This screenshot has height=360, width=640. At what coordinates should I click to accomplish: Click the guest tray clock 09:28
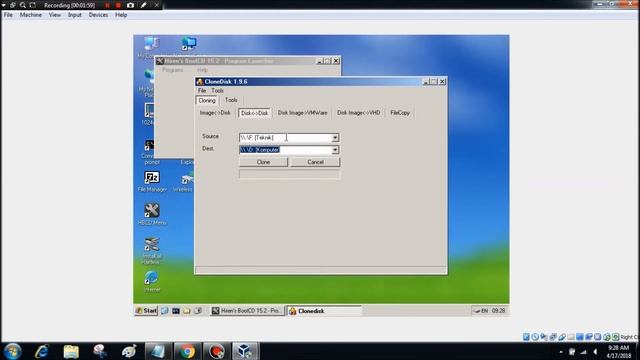click(x=498, y=311)
